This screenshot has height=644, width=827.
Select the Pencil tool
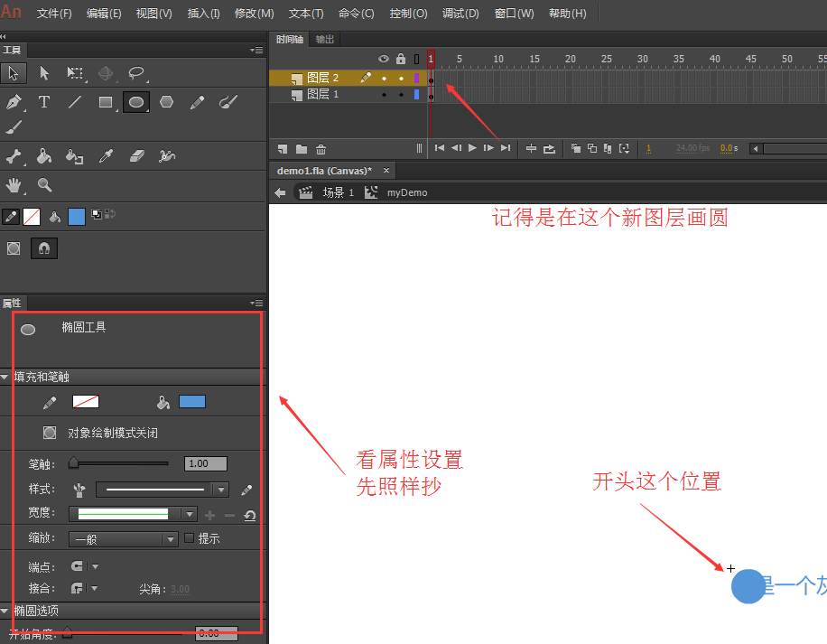[x=197, y=102]
